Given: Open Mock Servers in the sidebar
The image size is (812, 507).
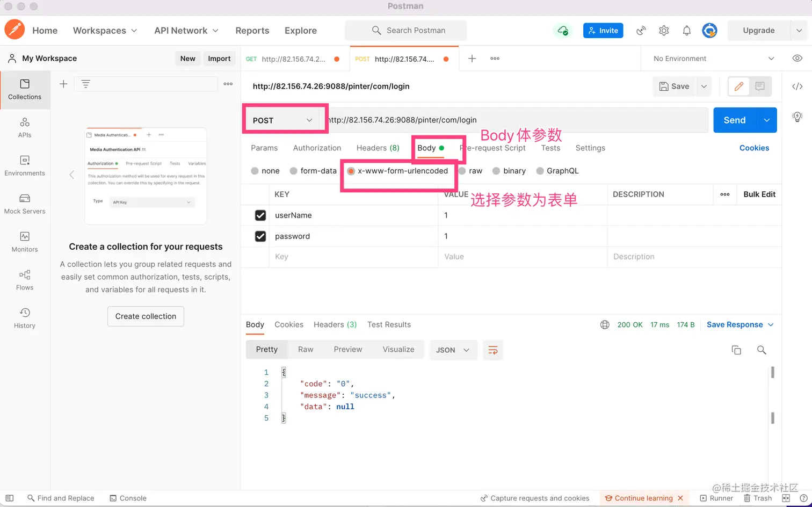Looking at the screenshot, I should pos(25,204).
